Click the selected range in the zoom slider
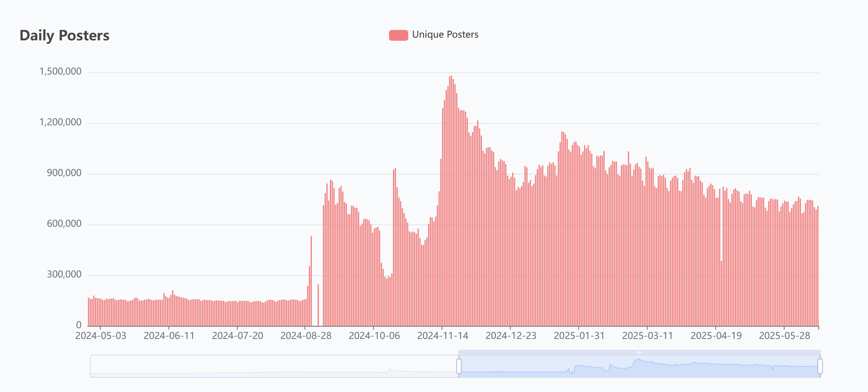This screenshot has width=868, height=392. click(x=640, y=366)
